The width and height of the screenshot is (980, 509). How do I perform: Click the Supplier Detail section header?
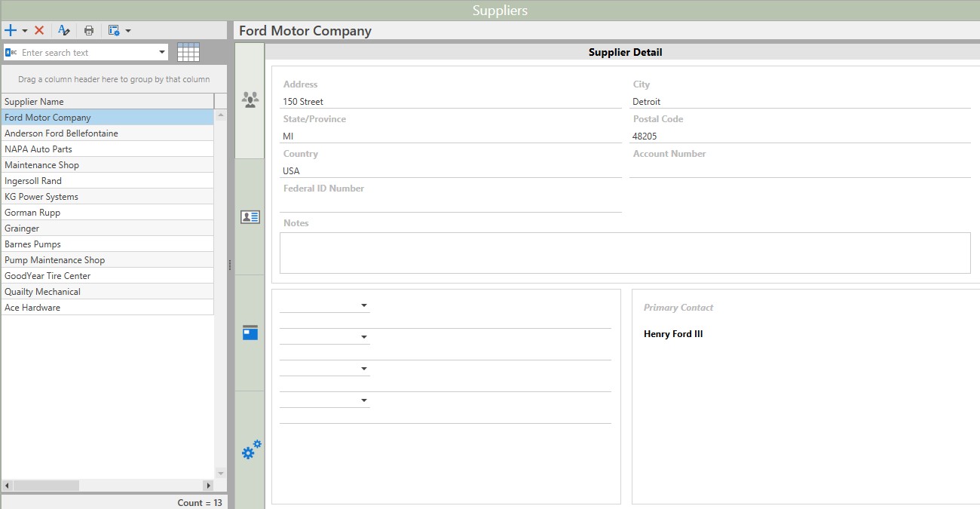point(626,52)
